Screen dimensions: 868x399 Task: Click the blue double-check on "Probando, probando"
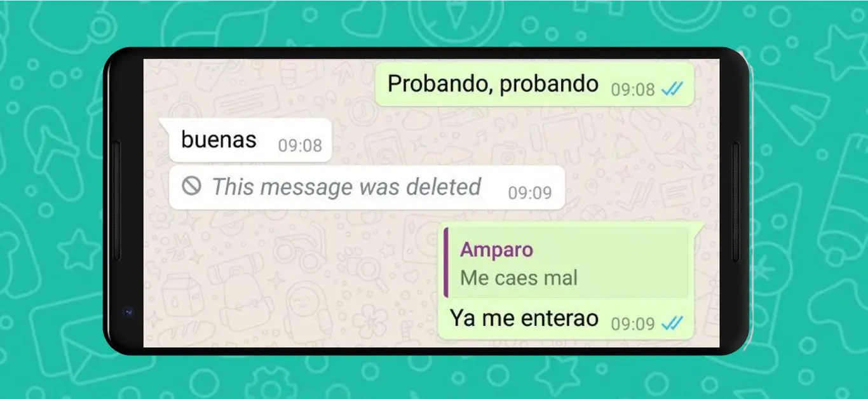point(672,90)
